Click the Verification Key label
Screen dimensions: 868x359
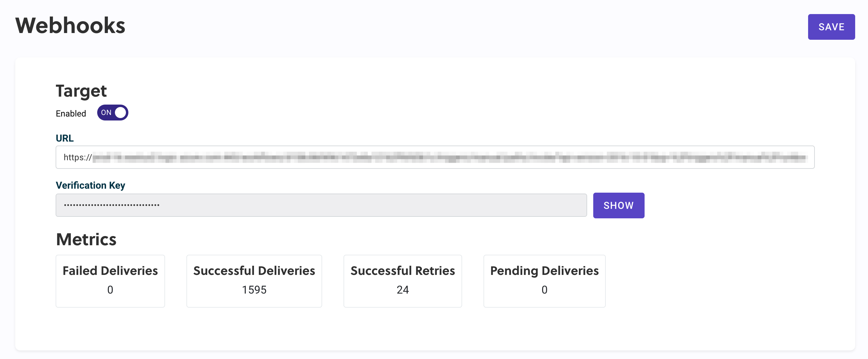tap(90, 185)
